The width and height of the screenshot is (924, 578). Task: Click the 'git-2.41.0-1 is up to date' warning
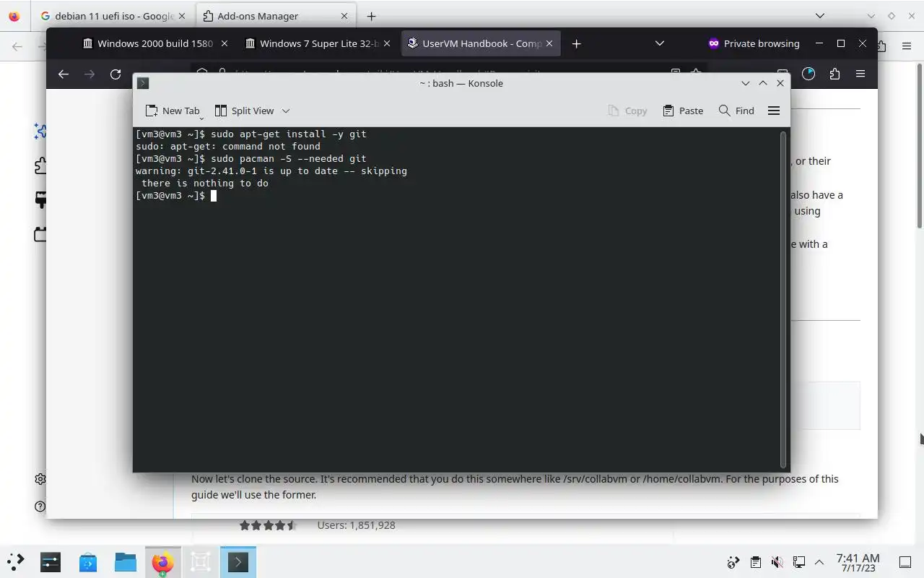[271, 171]
